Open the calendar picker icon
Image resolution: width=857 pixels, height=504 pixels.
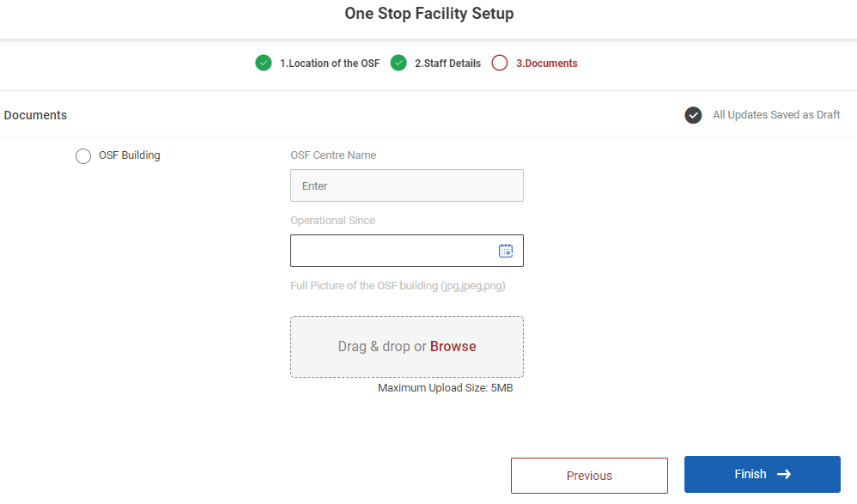[x=506, y=251]
